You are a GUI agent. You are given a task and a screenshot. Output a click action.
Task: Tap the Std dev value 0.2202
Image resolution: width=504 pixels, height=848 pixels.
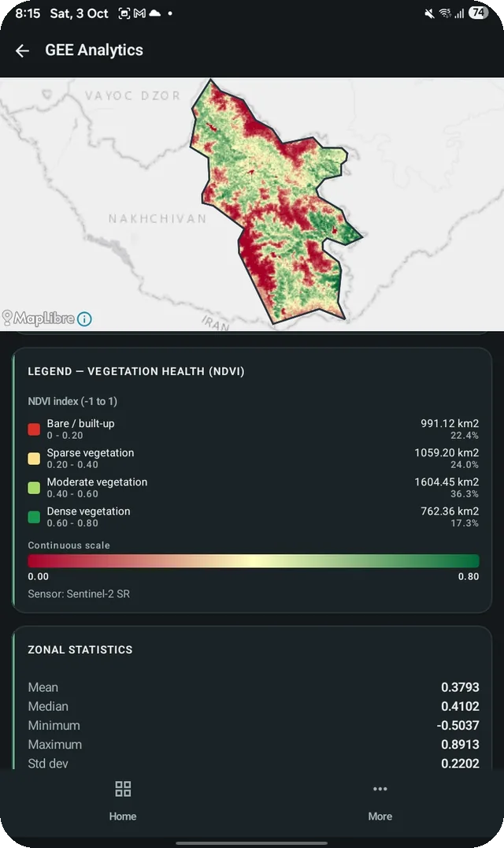pyautogui.click(x=460, y=764)
